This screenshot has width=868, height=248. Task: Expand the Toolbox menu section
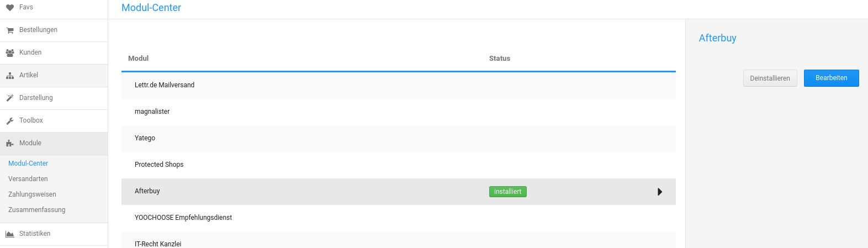click(54, 121)
